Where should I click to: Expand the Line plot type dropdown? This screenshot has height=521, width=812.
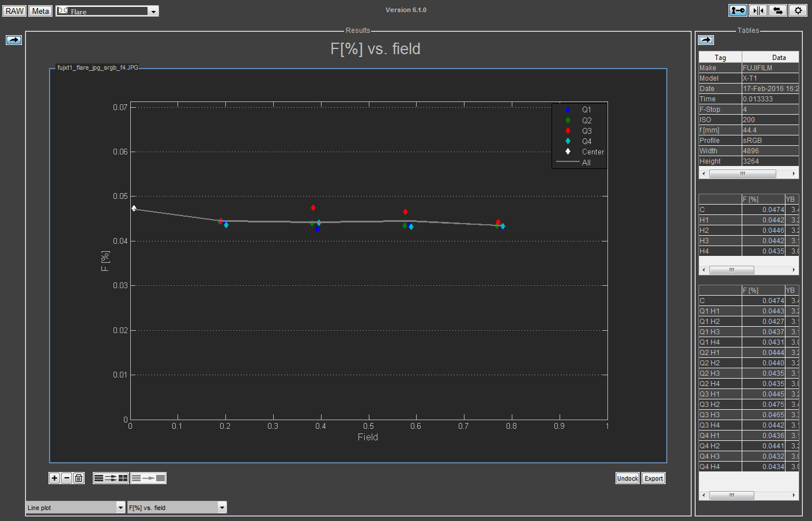75,507
